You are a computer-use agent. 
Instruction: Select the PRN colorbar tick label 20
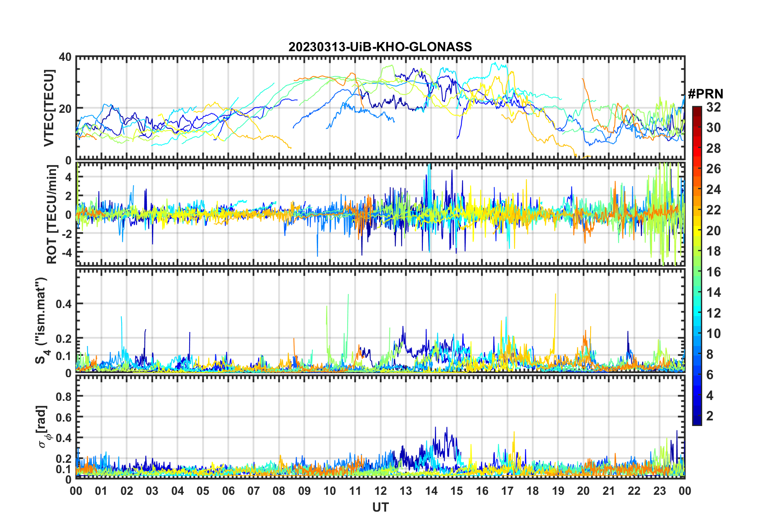pos(713,231)
